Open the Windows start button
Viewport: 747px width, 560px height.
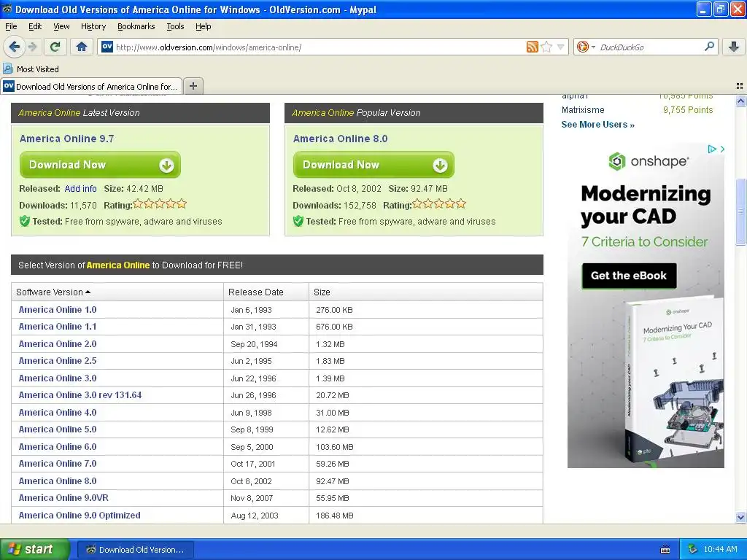point(34,549)
